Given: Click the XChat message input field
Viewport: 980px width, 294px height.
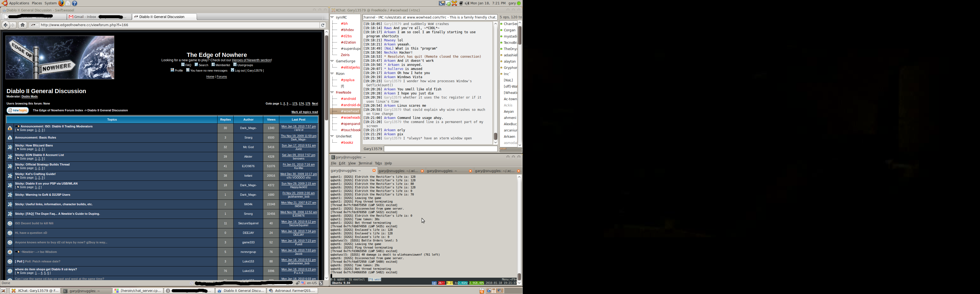Looking at the screenshot, I should [x=440, y=149].
